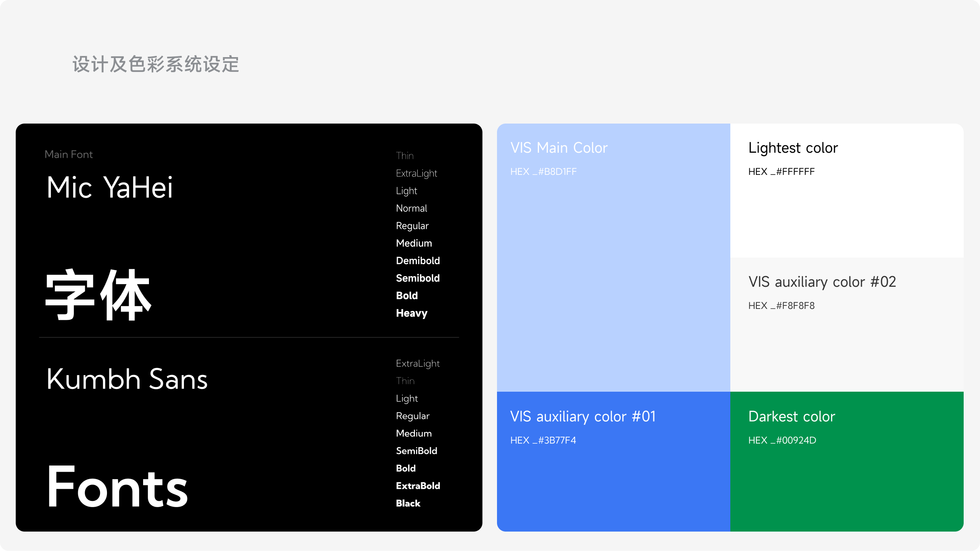Select the Normal weight in Mic YaHei list
This screenshot has height=551, width=980.
click(x=411, y=208)
